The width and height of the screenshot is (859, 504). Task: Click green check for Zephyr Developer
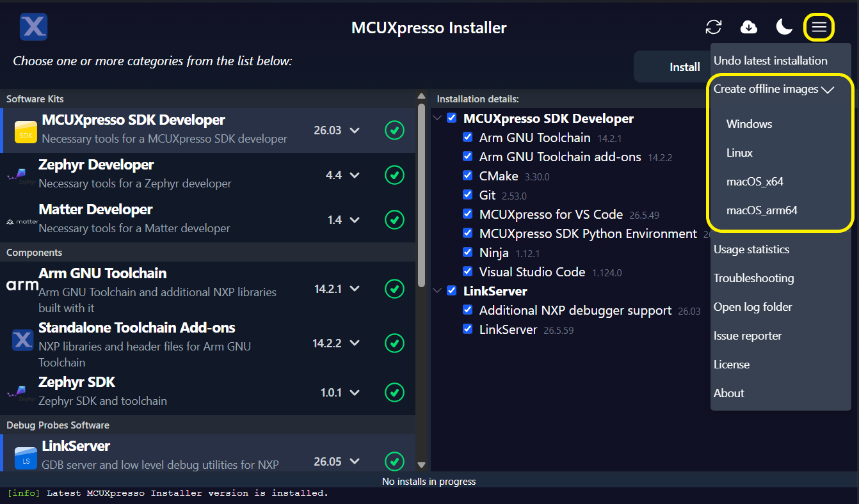(x=394, y=175)
